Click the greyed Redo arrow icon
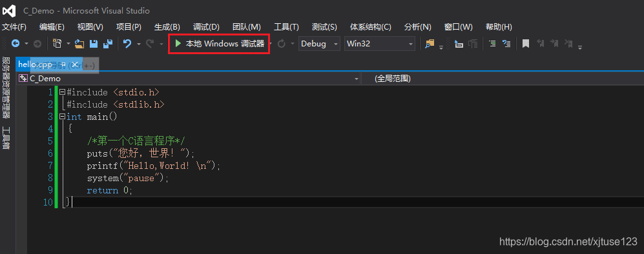644x254 pixels. tap(150, 43)
